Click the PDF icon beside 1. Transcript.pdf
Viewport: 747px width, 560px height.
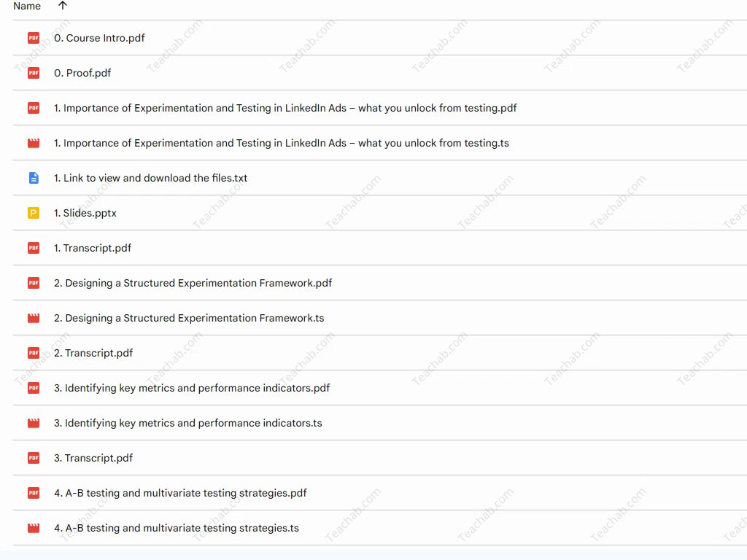[34, 248]
